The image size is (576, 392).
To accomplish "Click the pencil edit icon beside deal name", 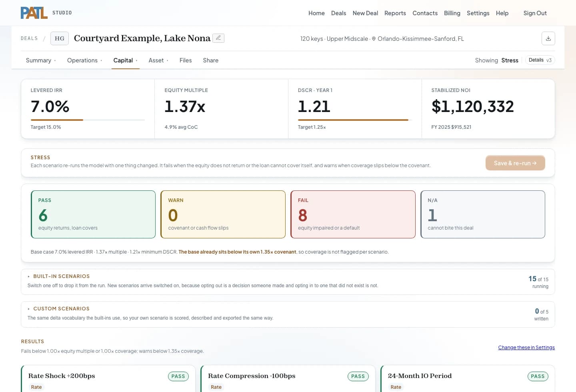I will click(218, 38).
